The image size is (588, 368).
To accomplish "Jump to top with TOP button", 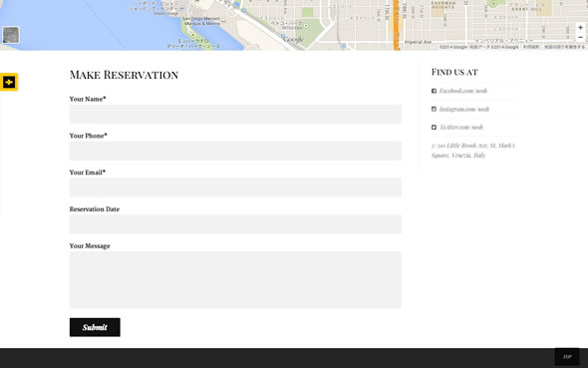I will 567,357.
